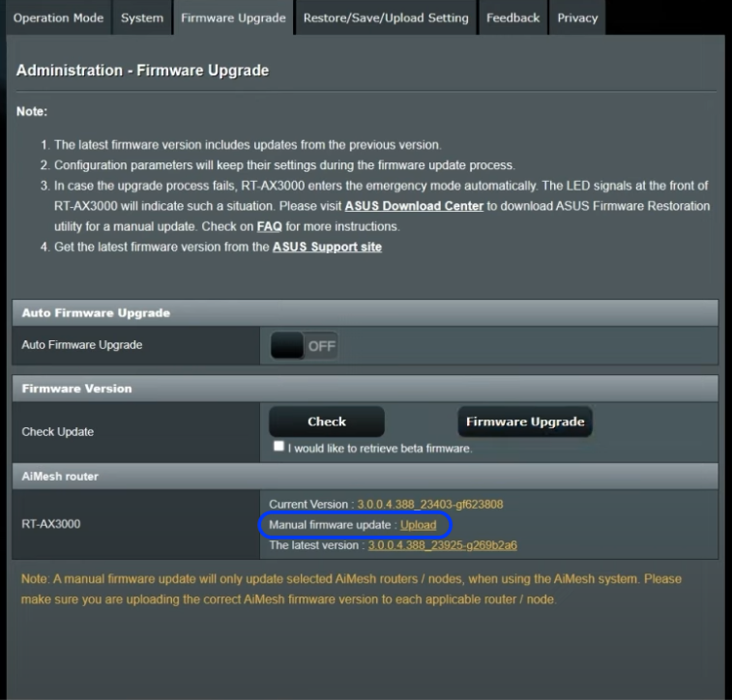The width and height of the screenshot is (732, 700).
Task: Click the 'Manual firmware update :' label
Action: (334, 525)
